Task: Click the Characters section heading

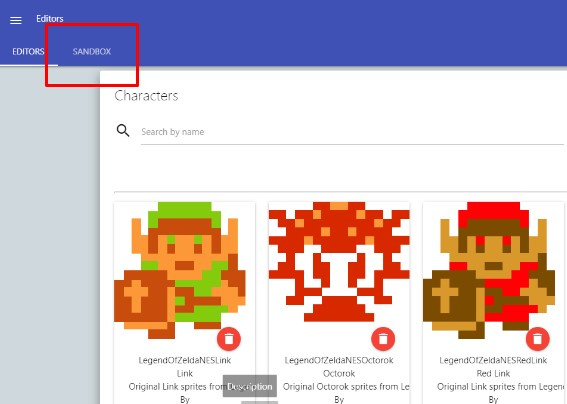Action: pyautogui.click(x=146, y=96)
